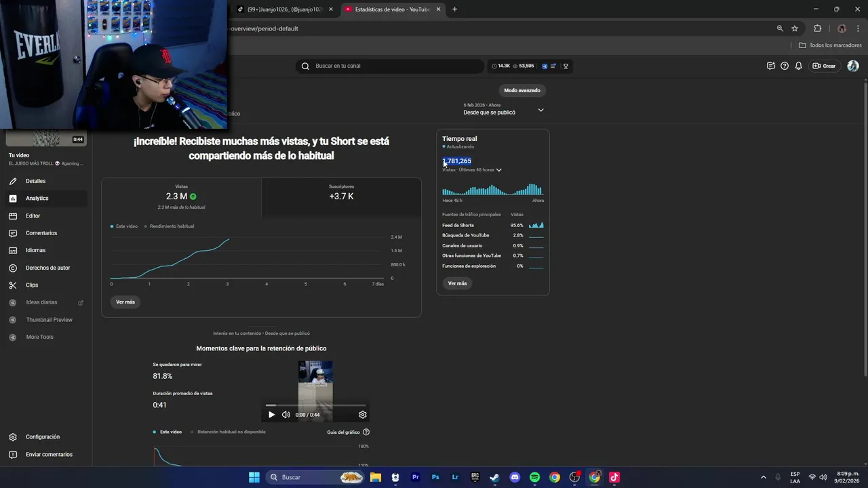Click the search magnifier icon in the channel search
The image size is (868, 488).
(x=305, y=66)
